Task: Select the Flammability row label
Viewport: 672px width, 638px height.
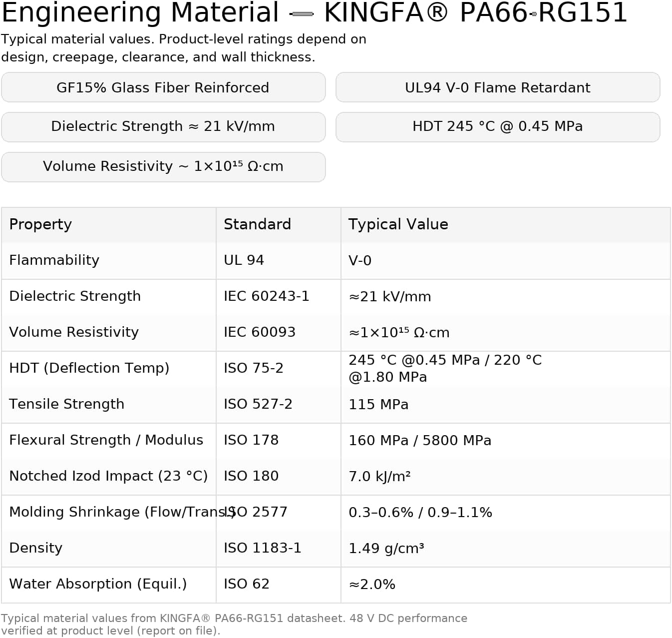Action: pos(54,260)
